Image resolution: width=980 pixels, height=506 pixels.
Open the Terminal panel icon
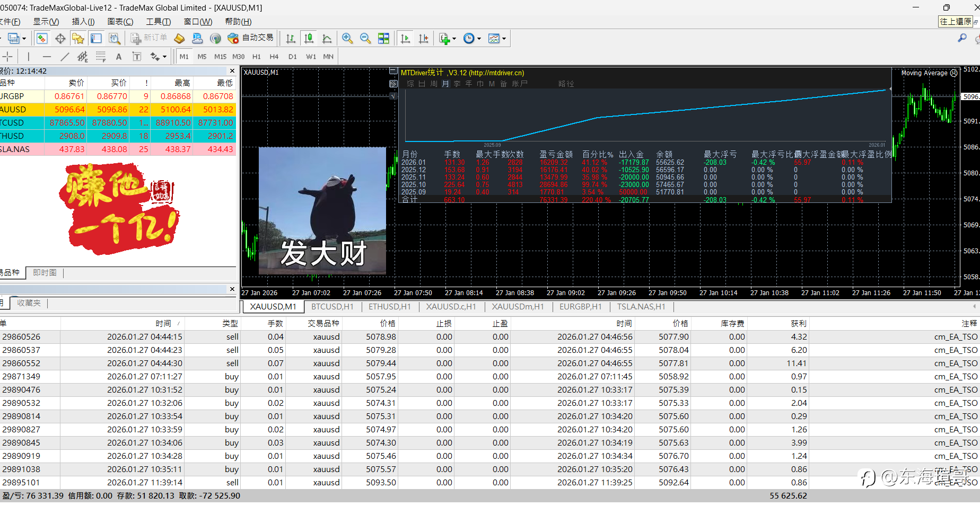pyautogui.click(x=96, y=38)
